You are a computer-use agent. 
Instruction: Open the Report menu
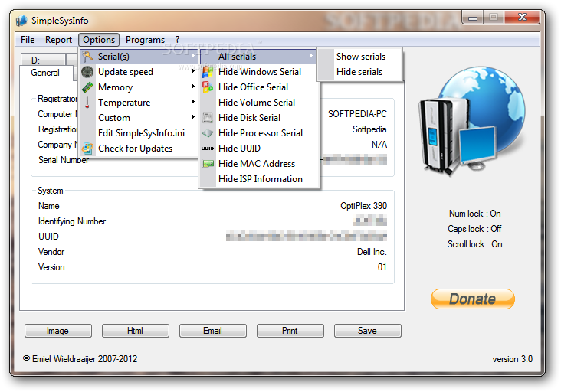pyautogui.click(x=58, y=40)
